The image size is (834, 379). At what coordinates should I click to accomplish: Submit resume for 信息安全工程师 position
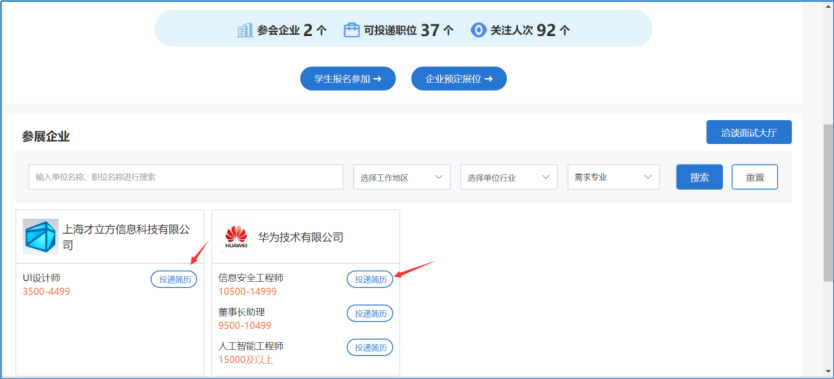coord(370,279)
